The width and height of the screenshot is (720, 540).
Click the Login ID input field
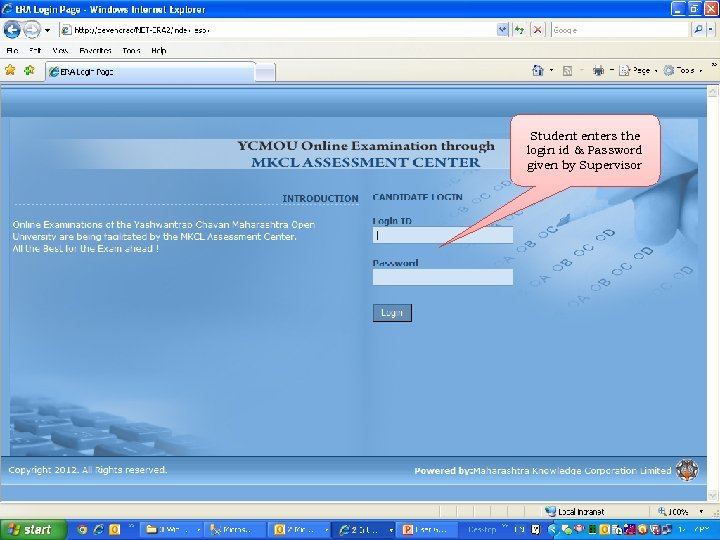point(443,235)
